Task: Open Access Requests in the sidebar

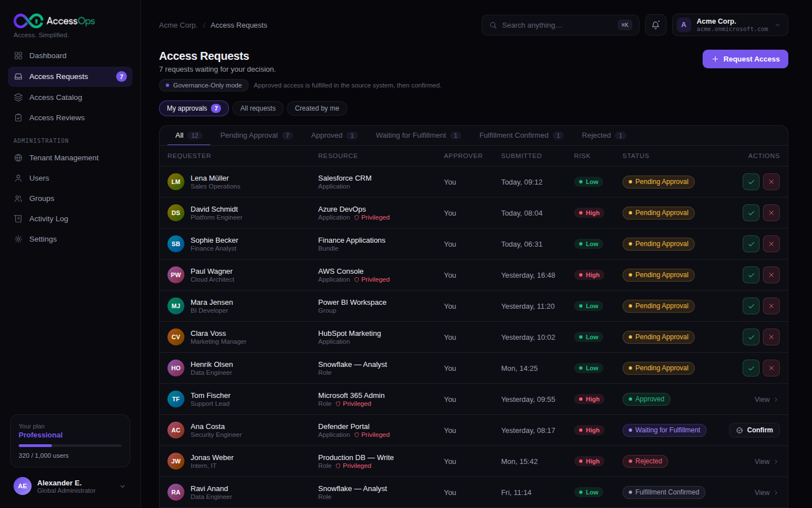Action: (70, 77)
